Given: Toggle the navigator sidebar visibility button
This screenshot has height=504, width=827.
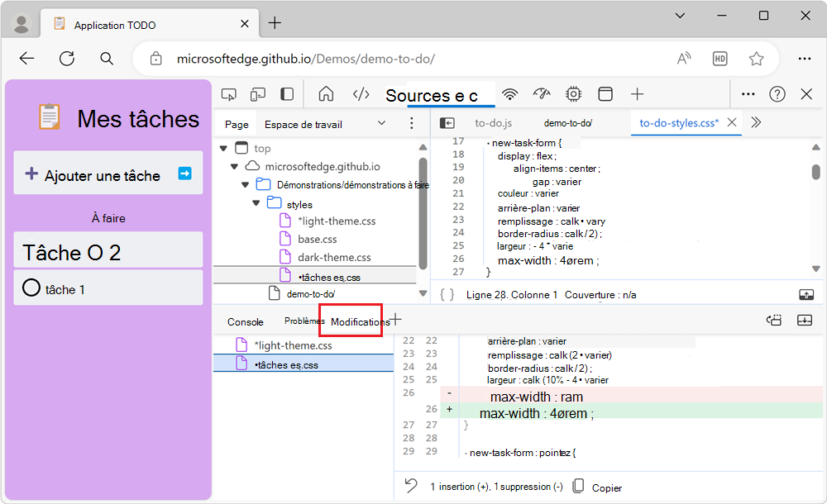Looking at the screenshot, I should (x=447, y=123).
